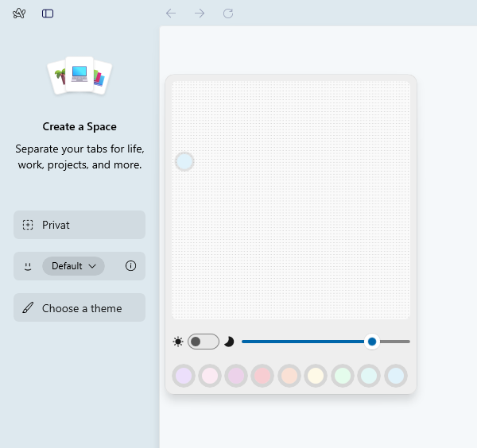This screenshot has width=477, height=448.
Task: Click the moon dark-mode icon
Action: 229,342
